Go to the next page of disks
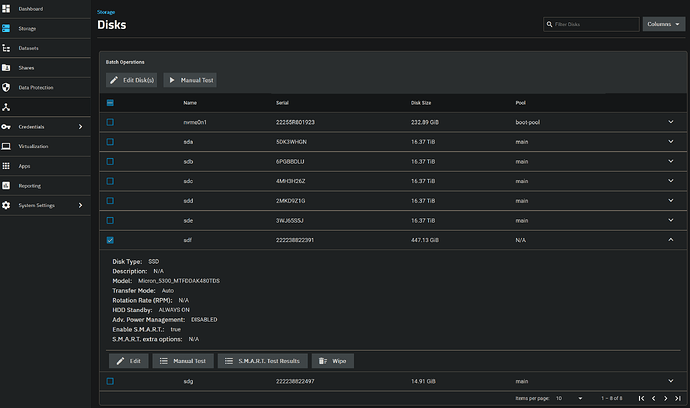 click(x=665, y=398)
